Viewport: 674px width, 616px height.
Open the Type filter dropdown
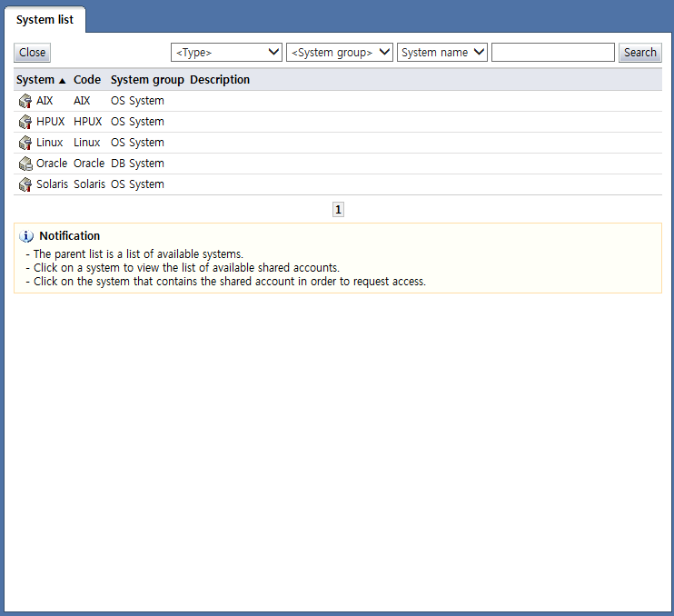click(226, 53)
